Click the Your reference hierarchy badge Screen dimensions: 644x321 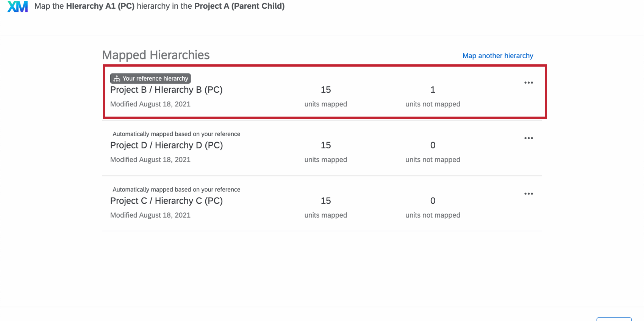pos(151,78)
